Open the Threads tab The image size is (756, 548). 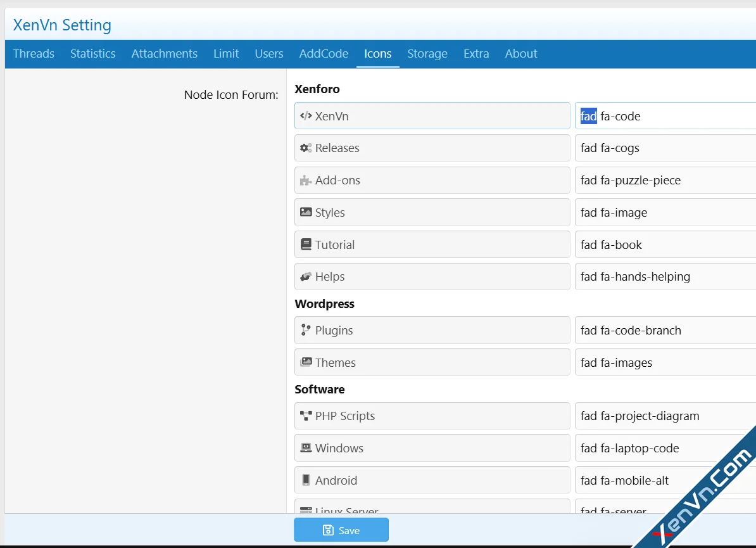[x=34, y=54]
